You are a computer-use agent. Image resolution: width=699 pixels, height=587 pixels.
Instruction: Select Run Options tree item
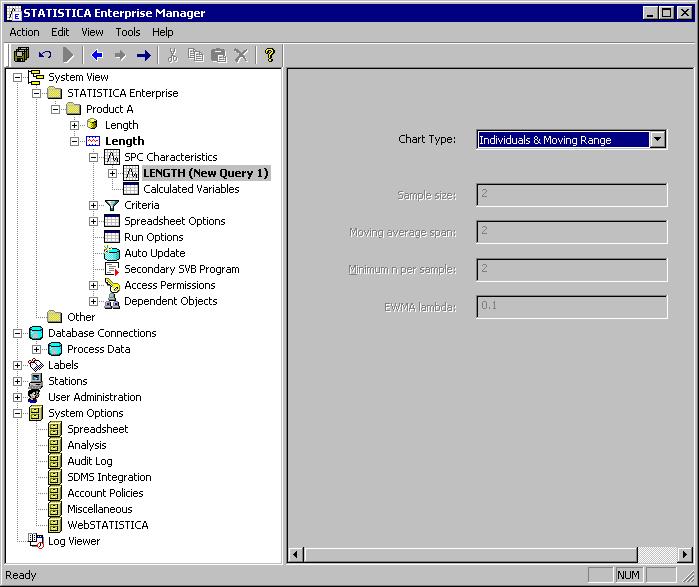(x=154, y=237)
